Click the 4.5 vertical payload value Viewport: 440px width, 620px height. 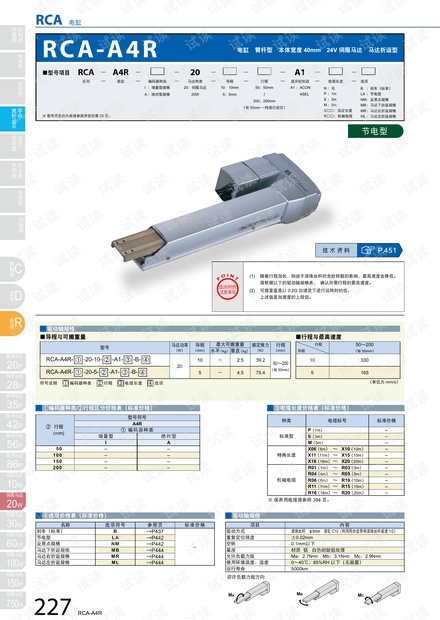pos(240,372)
